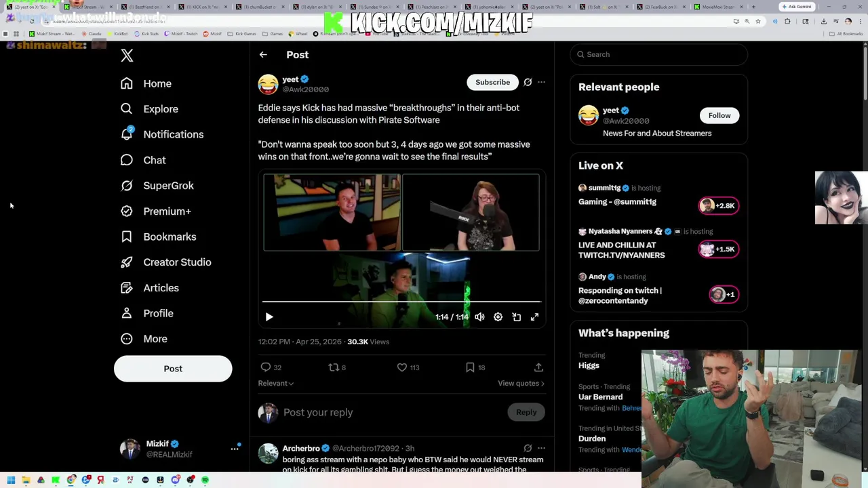Expand the More menu in the sidebar
868x488 pixels.
tap(144, 339)
